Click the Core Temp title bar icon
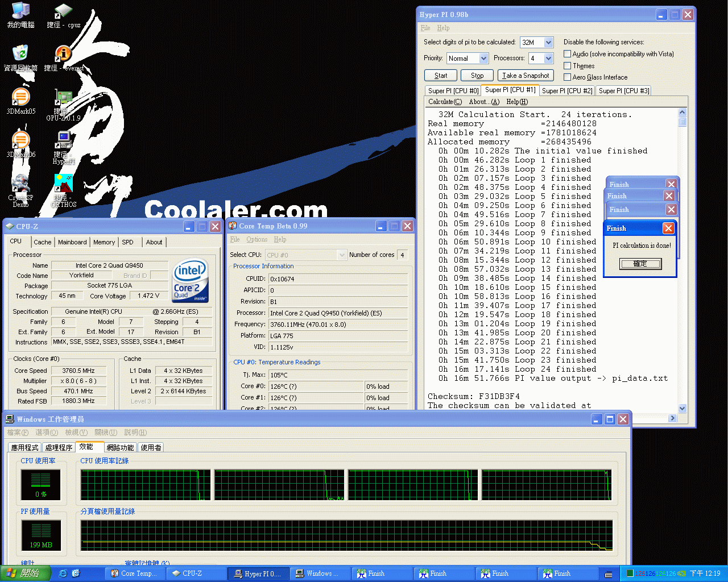This screenshot has width=728, height=582. (233, 226)
